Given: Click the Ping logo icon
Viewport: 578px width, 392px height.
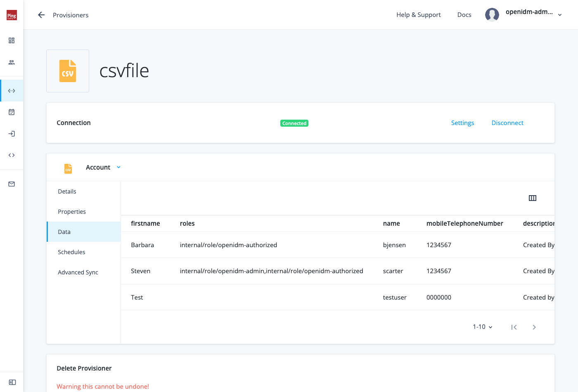Looking at the screenshot, I should [x=12, y=15].
